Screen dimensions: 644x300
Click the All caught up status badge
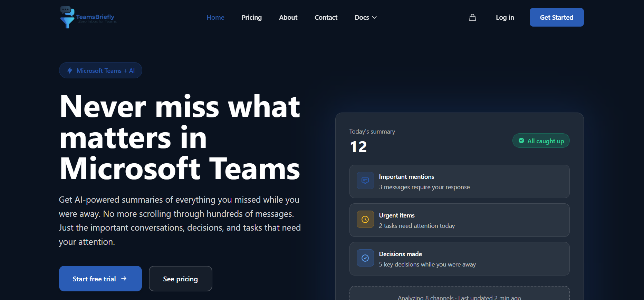(541, 141)
